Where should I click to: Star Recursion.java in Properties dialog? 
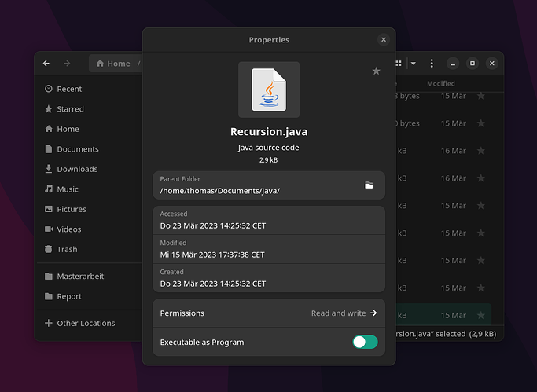pyautogui.click(x=376, y=71)
